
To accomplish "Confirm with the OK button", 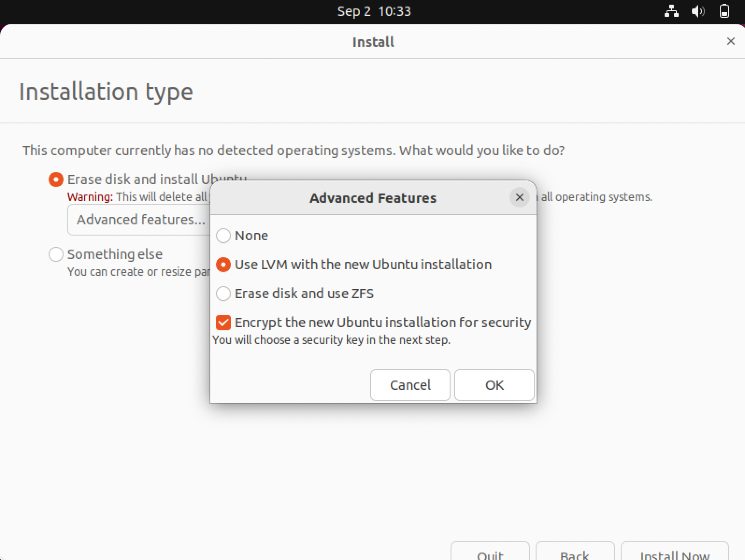I will [494, 385].
